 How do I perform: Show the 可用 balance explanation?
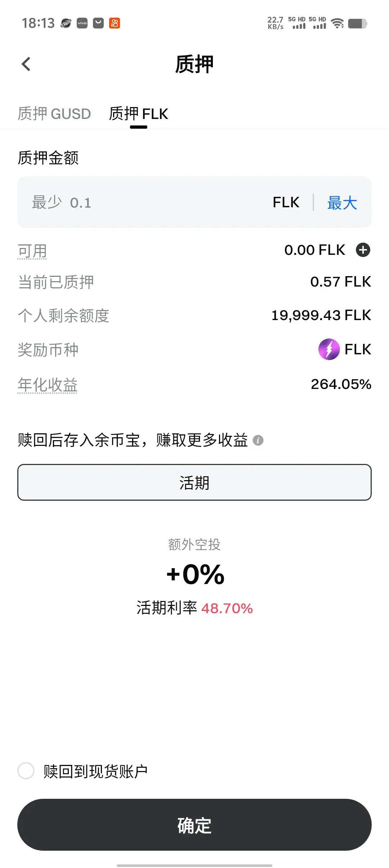click(x=32, y=251)
